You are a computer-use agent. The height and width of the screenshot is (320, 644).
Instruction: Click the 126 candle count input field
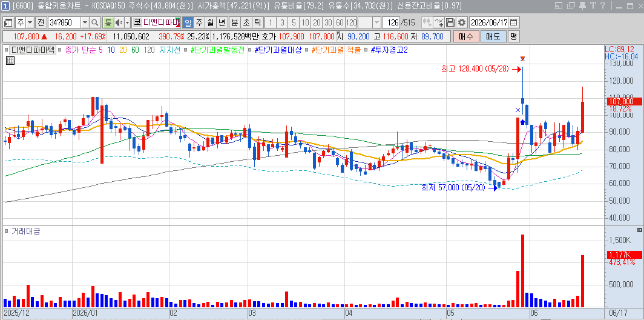[x=390, y=22]
